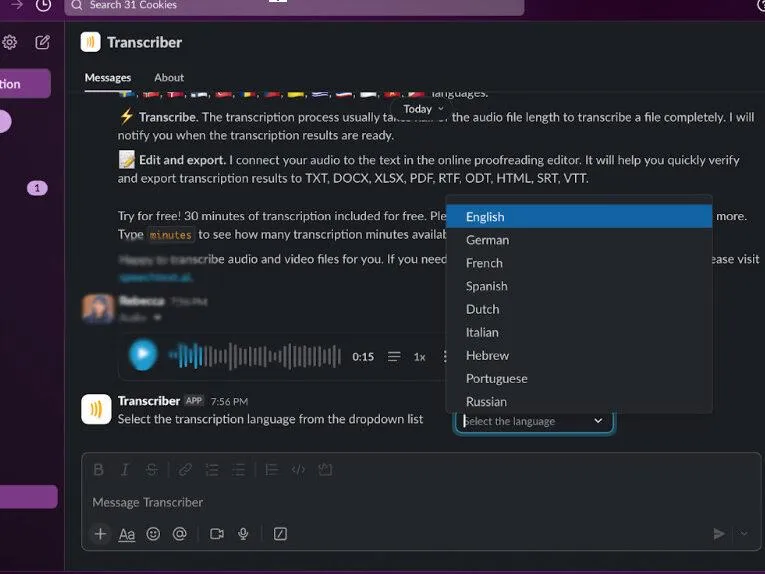Select Spanish from the language list
This screenshot has height=574, width=765.
click(579, 286)
